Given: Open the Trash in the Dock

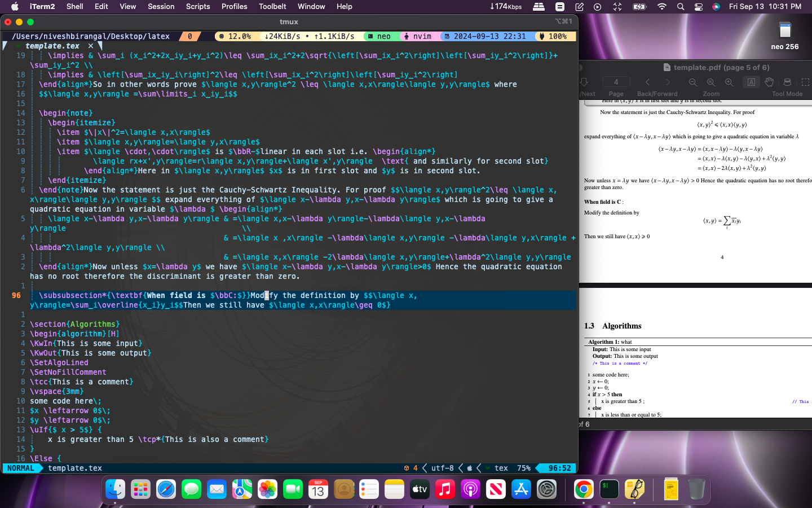Looking at the screenshot, I should tap(696, 489).
